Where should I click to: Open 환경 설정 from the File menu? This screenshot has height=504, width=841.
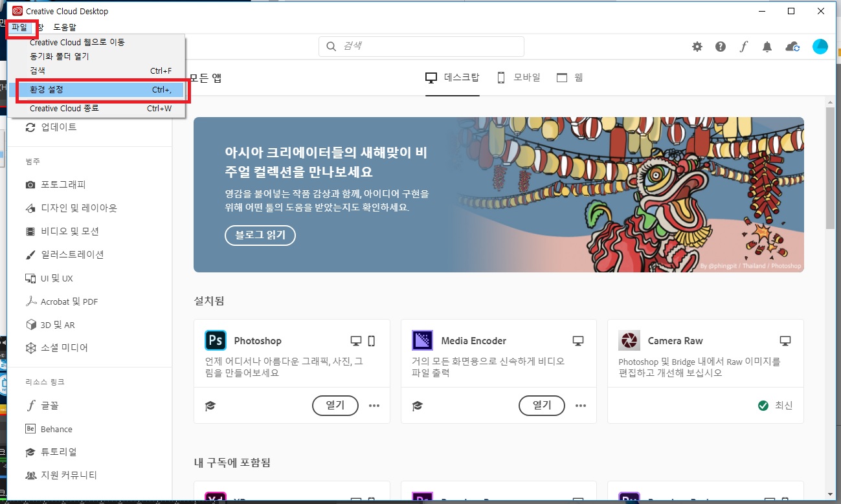click(97, 90)
